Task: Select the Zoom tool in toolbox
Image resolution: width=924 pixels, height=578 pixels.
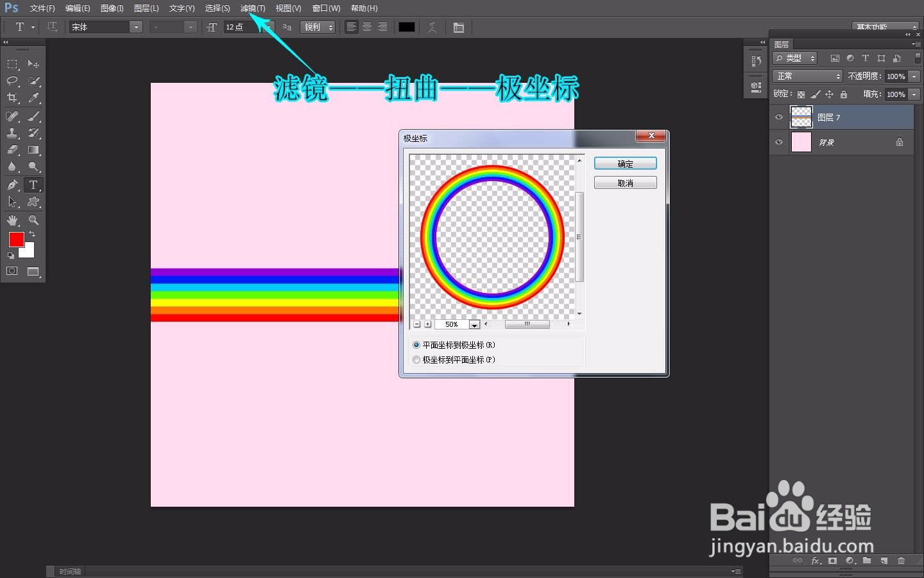Action: click(33, 220)
